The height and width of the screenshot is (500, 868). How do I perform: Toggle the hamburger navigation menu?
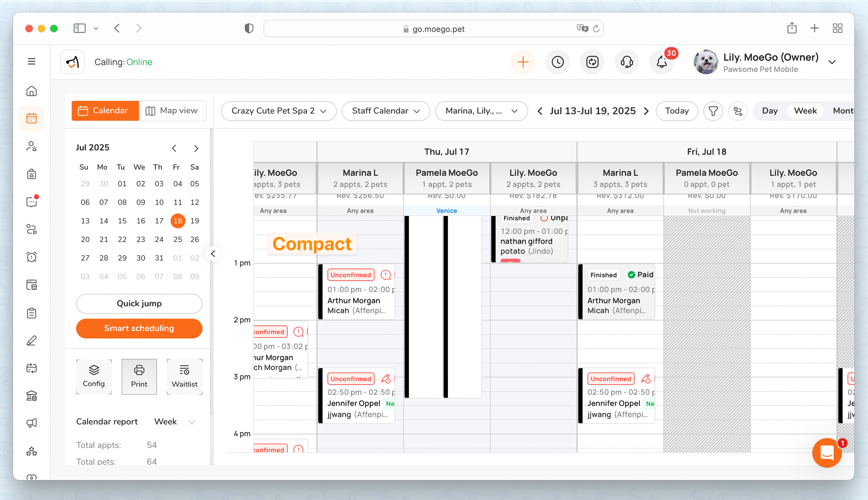coord(31,62)
